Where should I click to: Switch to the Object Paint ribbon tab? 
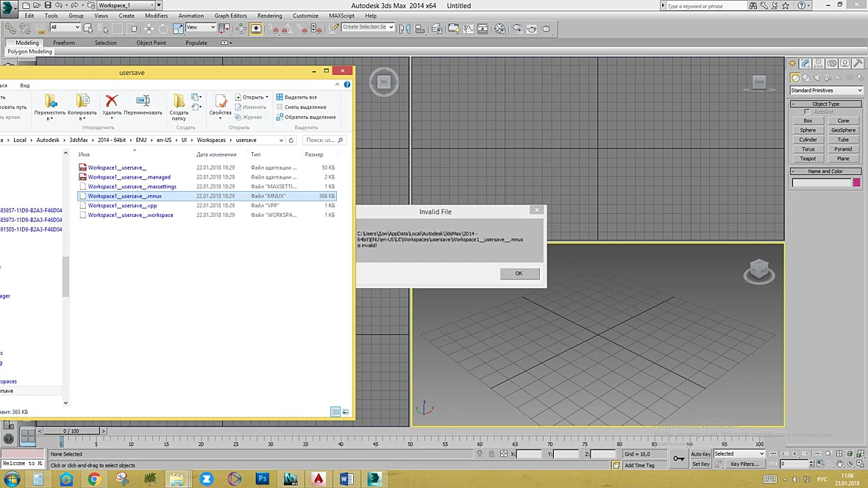pyautogui.click(x=151, y=43)
